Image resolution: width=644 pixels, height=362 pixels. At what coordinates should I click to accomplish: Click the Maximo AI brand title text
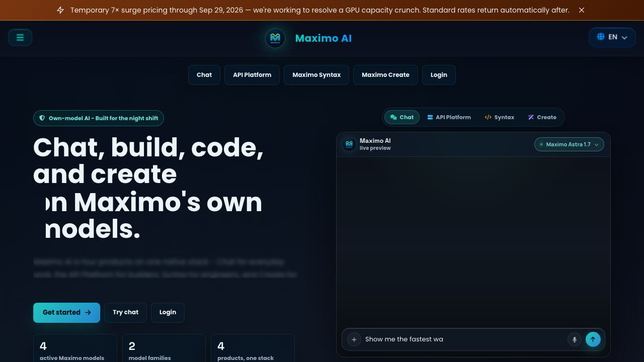point(324,38)
